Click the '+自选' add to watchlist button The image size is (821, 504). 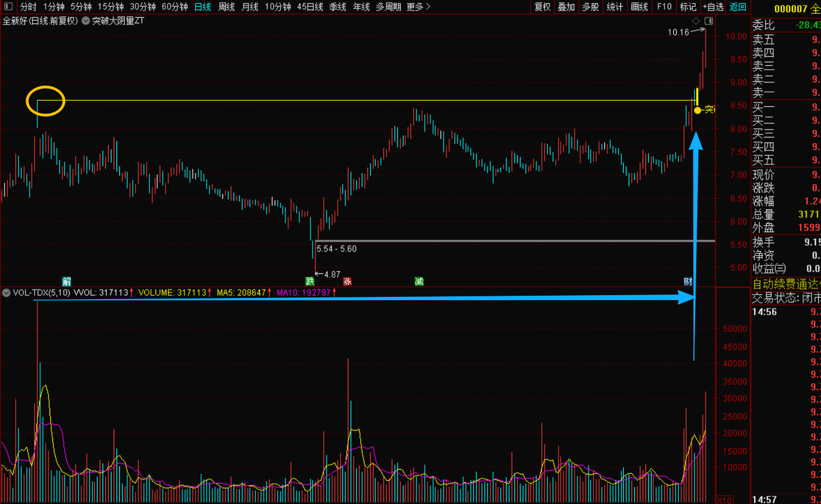pos(713,7)
